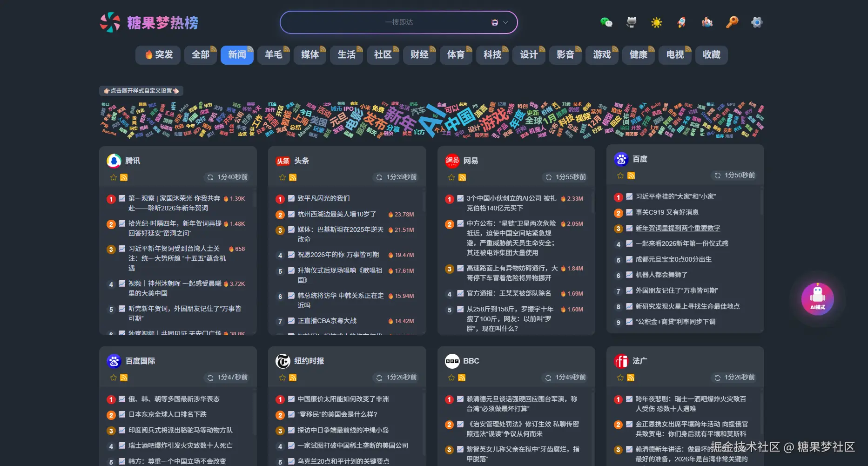Screen dimensions: 868x466
Task: Open trend chart for 杭州西湖边最美人墙10岁了
Action: [x=291, y=214]
